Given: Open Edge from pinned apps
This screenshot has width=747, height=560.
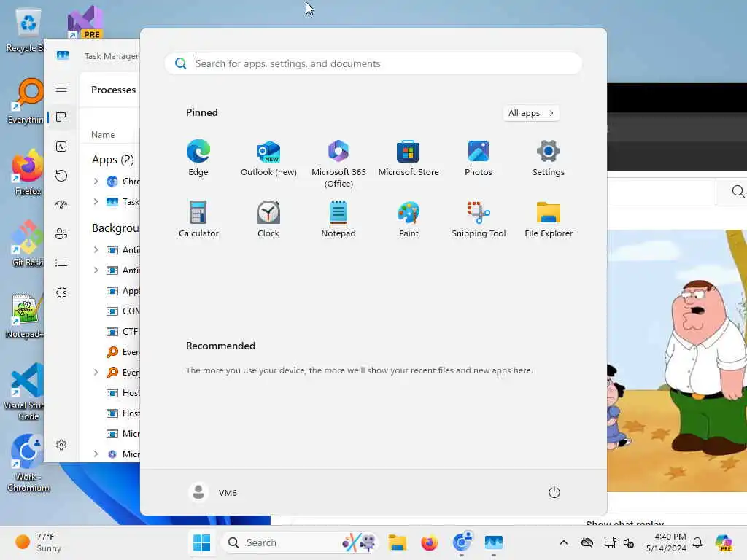Looking at the screenshot, I should [x=198, y=158].
